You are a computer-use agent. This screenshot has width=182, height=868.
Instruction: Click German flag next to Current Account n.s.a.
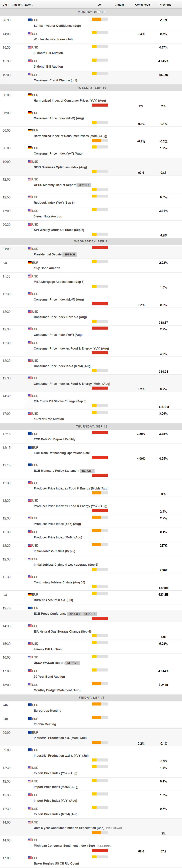point(30,594)
